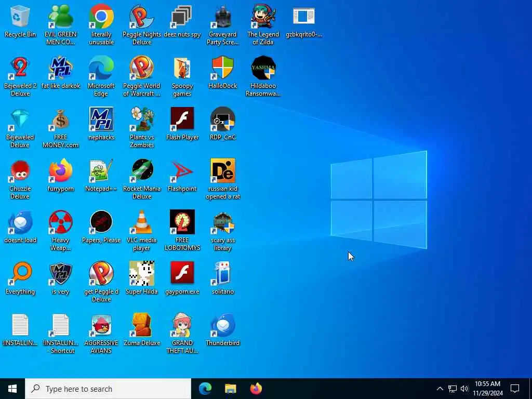532x399 pixels.
Task: Select the Hildaboo Ransomwa... icon
Action: tap(263, 68)
